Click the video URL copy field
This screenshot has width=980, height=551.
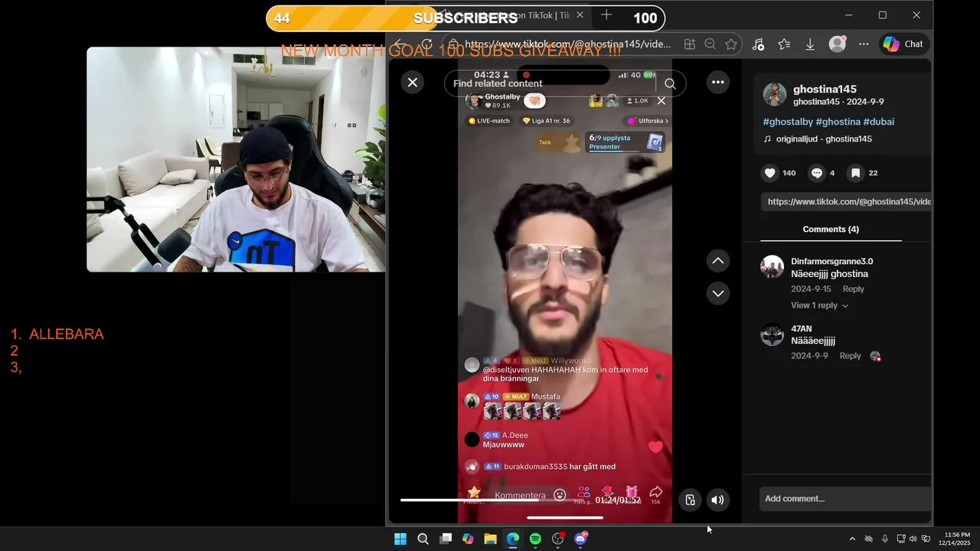click(846, 201)
